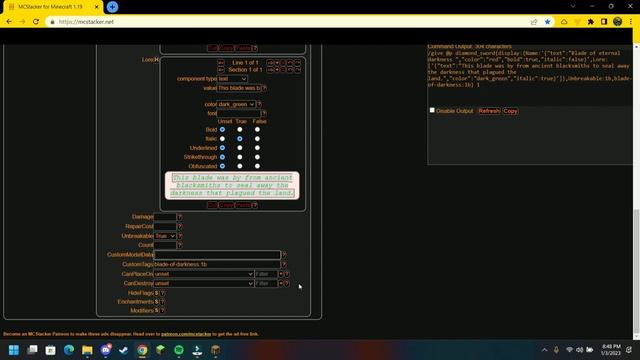Click the lore value text field
The height and width of the screenshot is (360, 640).
(x=239, y=88)
